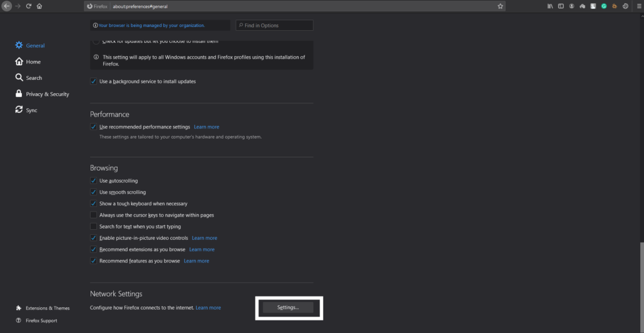This screenshot has height=333, width=644.
Task: Uncheck Recommend extensions as you browse
Action: tap(93, 249)
